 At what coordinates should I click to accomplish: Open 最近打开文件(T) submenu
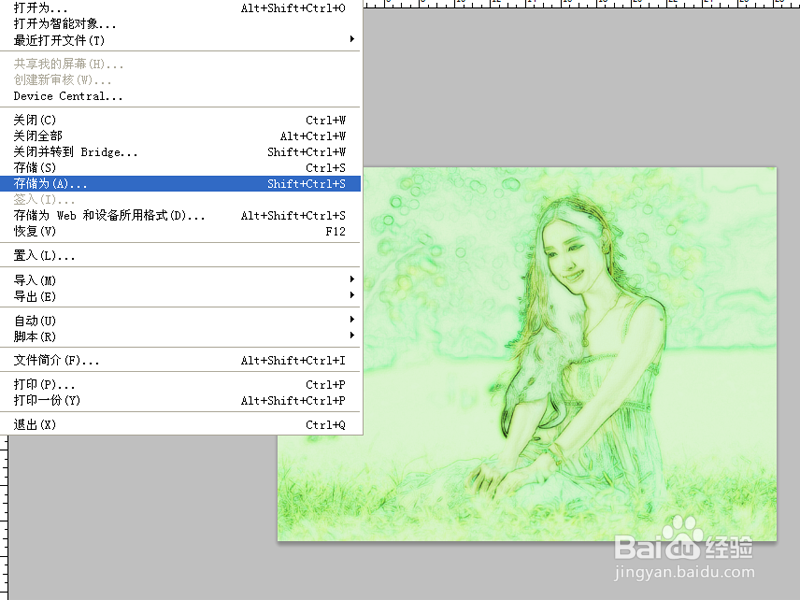pyautogui.click(x=180, y=40)
